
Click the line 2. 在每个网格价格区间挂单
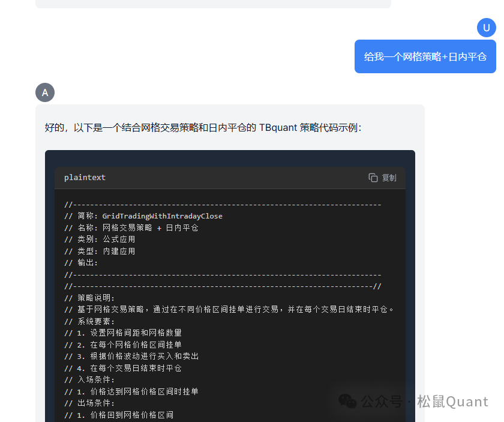(x=123, y=345)
